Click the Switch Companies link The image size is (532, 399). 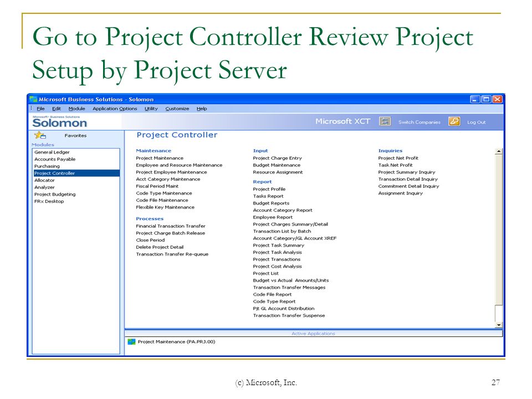[x=420, y=122]
